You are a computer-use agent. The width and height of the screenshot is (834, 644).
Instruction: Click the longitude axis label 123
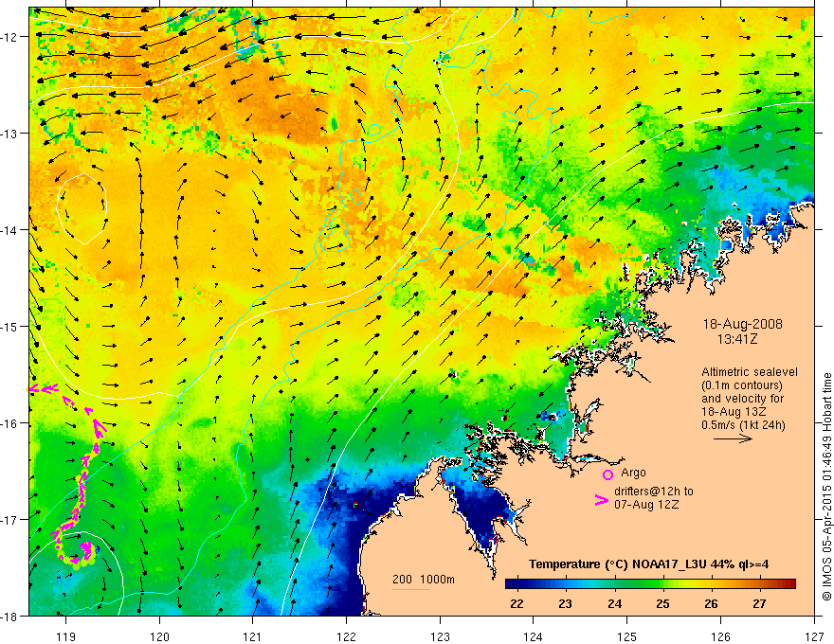point(440,636)
